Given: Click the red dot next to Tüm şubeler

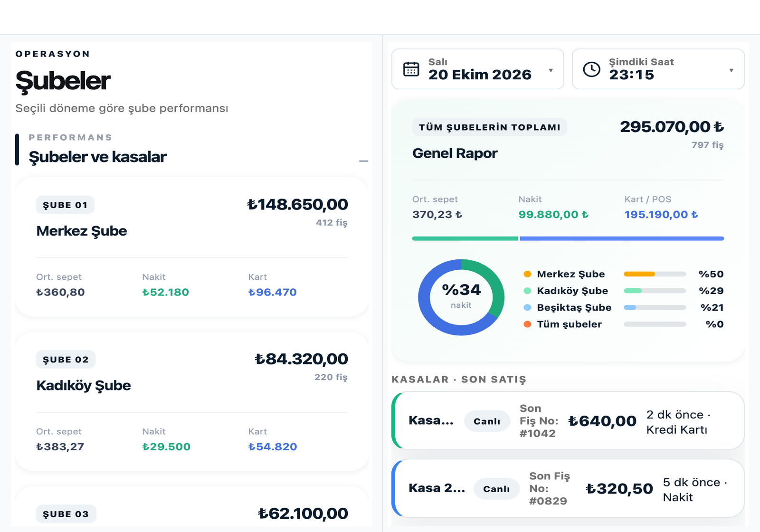Looking at the screenshot, I should click(527, 324).
